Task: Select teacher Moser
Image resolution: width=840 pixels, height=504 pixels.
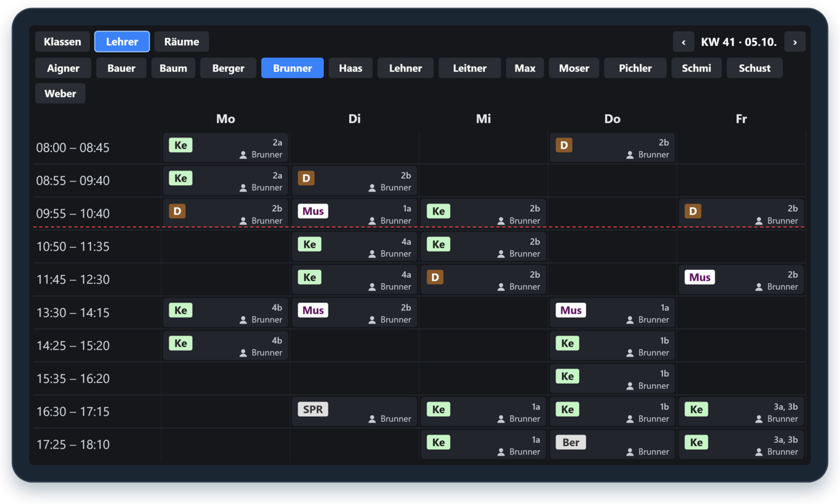Action: point(574,68)
